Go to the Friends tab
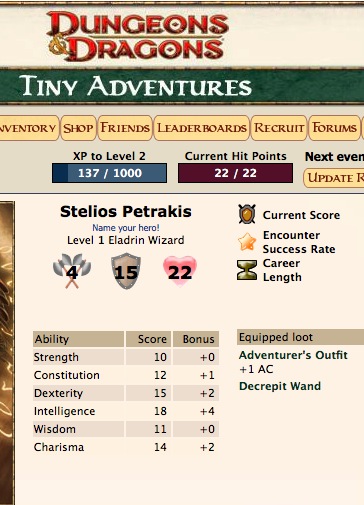 point(125,128)
